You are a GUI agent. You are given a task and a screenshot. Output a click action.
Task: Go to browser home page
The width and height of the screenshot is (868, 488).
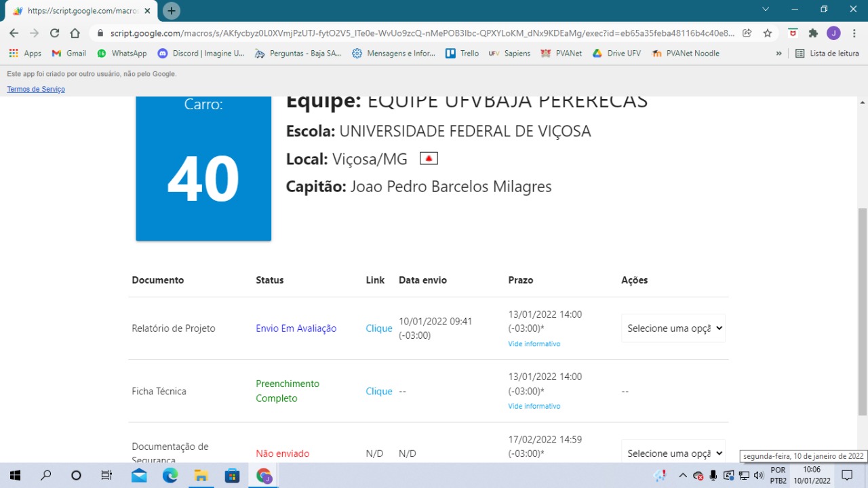pyautogui.click(x=75, y=33)
